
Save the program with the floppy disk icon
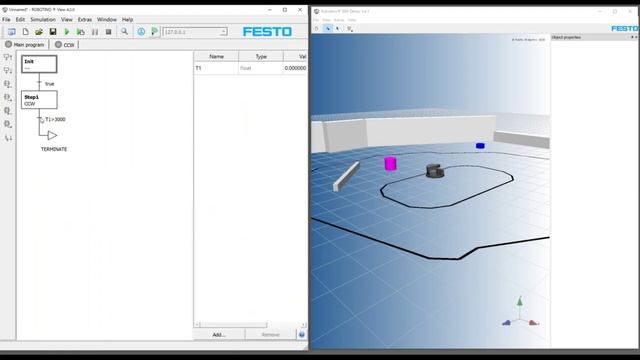(53, 32)
